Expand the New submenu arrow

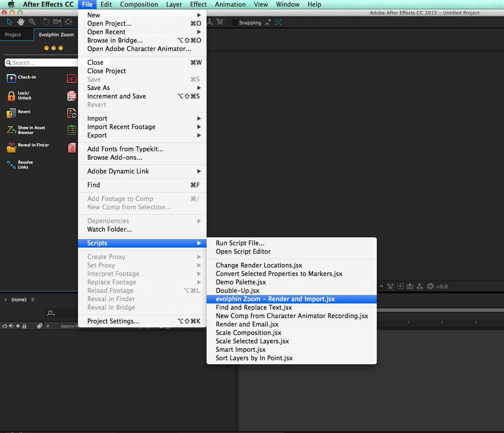(199, 15)
